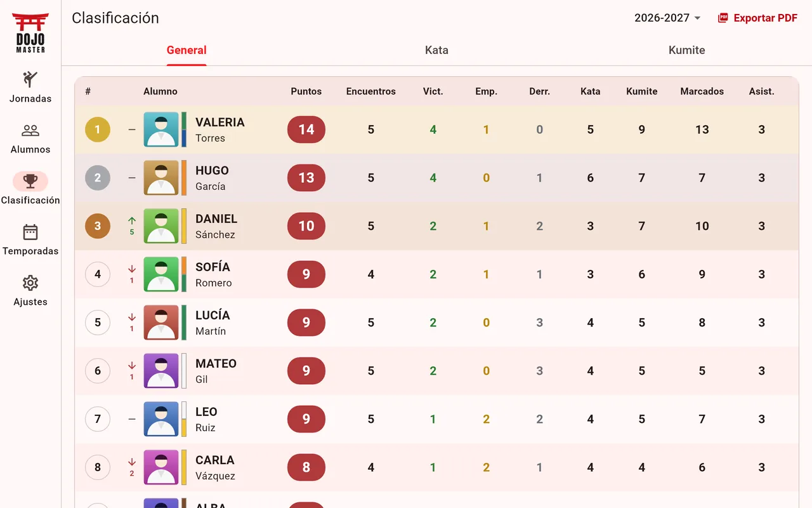Viewport: 812px width, 508px height.
Task: Click Daniel Sánchez avatar
Action: coord(161,226)
